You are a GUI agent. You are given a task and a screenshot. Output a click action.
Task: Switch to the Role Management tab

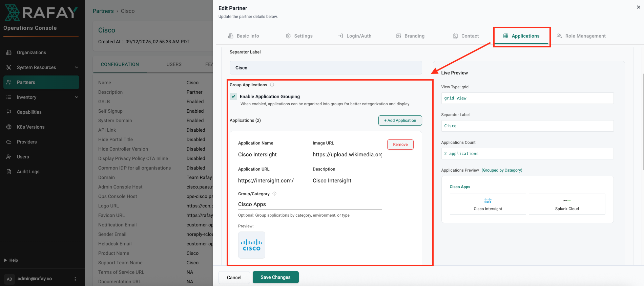(x=581, y=36)
